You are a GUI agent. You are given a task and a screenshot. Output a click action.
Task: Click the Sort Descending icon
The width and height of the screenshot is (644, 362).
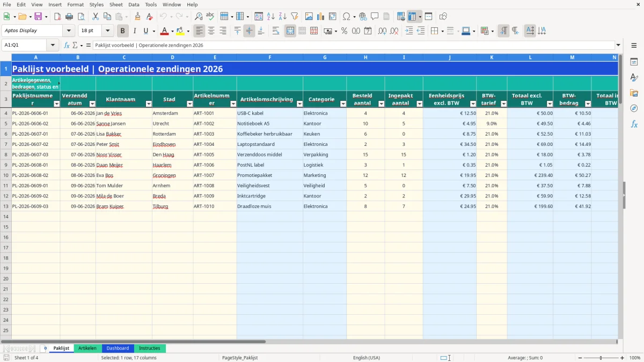tap(283, 17)
